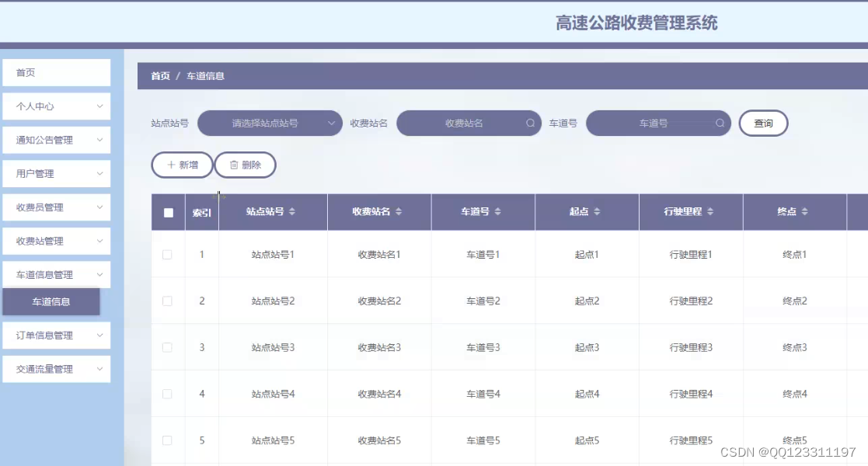
Task: Click the 高速公路收费管理系统 title
Action: tap(636, 23)
